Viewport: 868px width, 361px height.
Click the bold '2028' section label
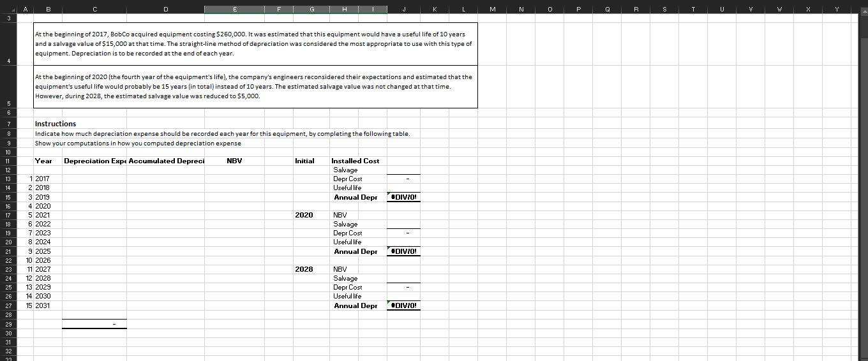click(x=304, y=269)
